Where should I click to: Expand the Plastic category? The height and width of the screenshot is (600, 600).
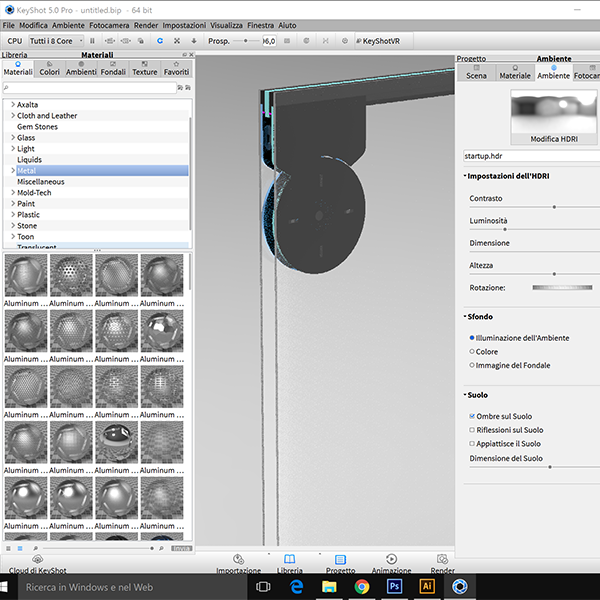pyautogui.click(x=13, y=214)
